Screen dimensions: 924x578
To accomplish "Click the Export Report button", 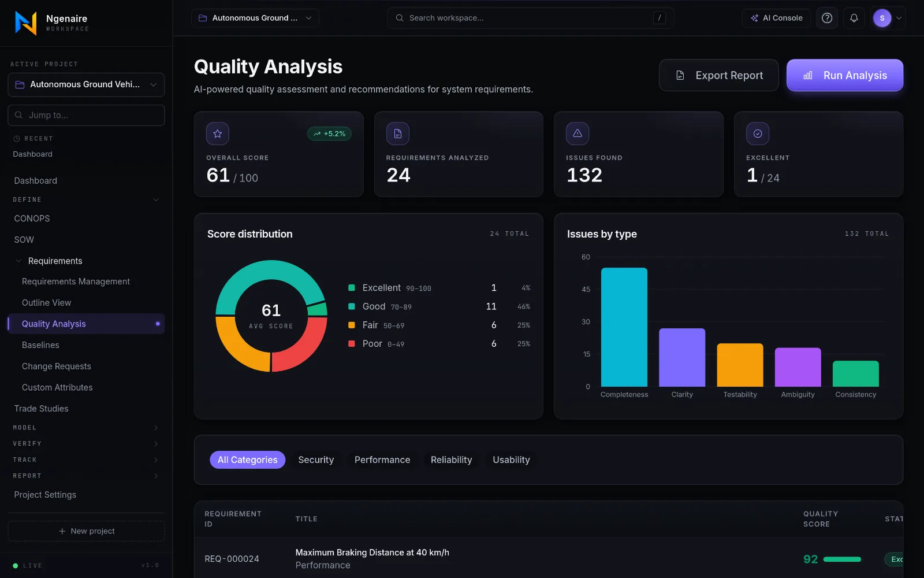I will (719, 75).
